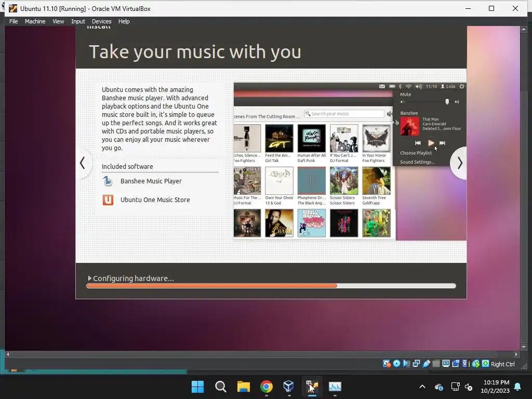Click the horizontal scrollbar right arrow
The height and width of the screenshot is (399, 532).
coord(516,354)
